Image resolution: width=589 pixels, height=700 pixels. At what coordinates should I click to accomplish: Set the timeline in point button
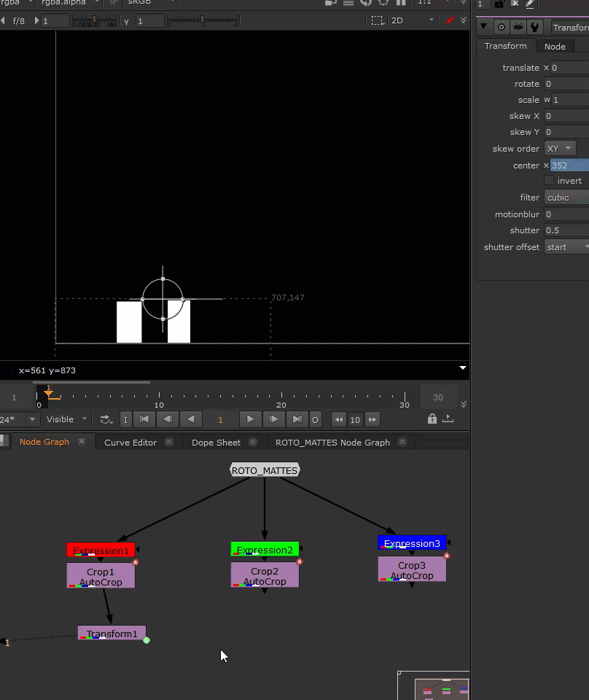pyautogui.click(x=126, y=419)
